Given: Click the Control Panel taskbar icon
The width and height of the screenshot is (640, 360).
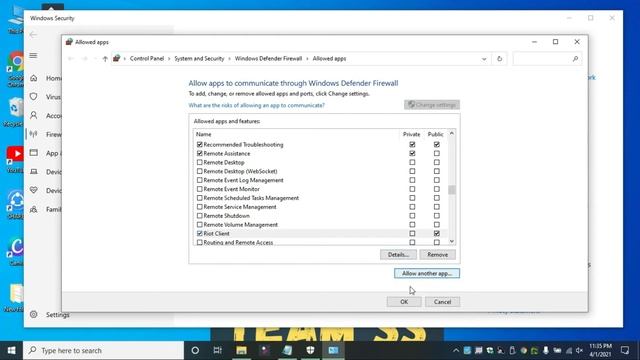Looking at the screenshot, I should 333,350.
